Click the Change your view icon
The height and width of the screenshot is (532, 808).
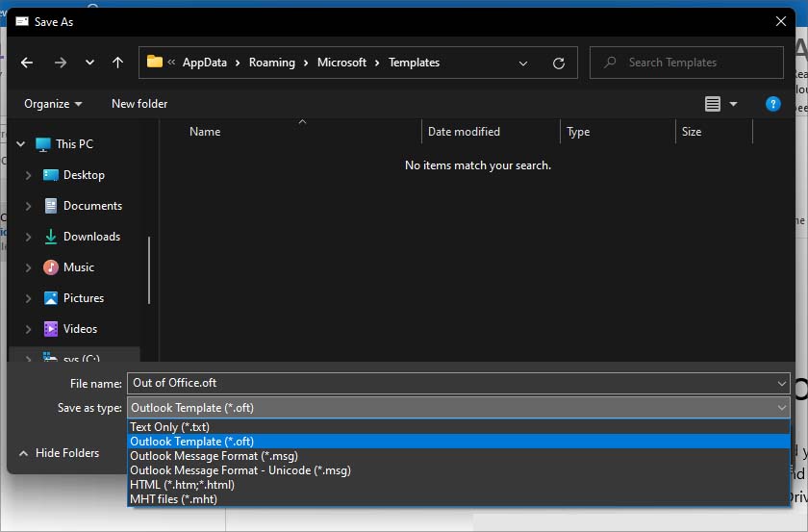tap(713, 104)
